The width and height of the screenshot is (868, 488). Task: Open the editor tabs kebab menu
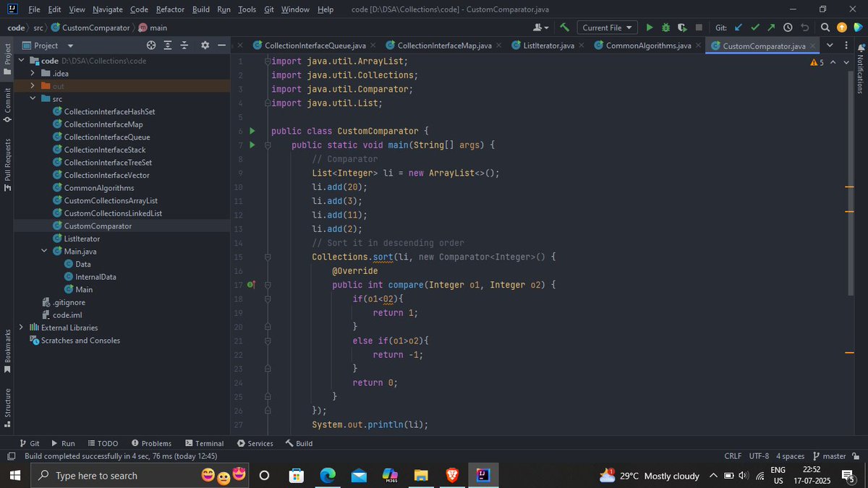(x=846, y=45)
